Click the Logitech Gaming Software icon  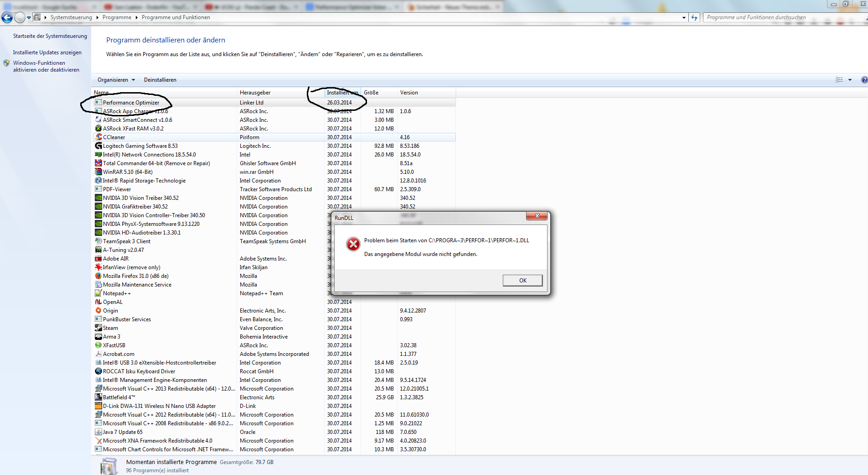[x=98, y=146]
